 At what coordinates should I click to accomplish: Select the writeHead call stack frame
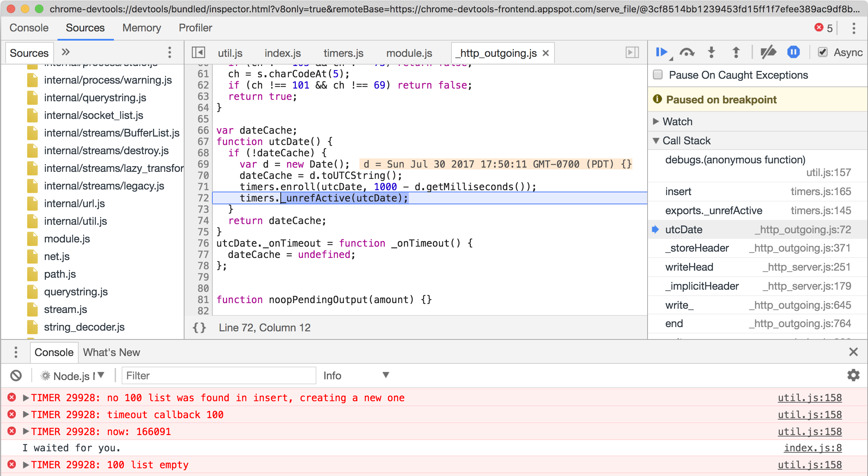pyautogui.click(x=758, y=267)
